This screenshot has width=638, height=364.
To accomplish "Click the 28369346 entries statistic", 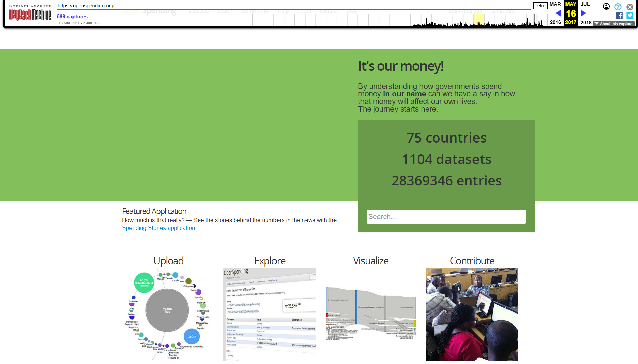I will tap(446, 181).
